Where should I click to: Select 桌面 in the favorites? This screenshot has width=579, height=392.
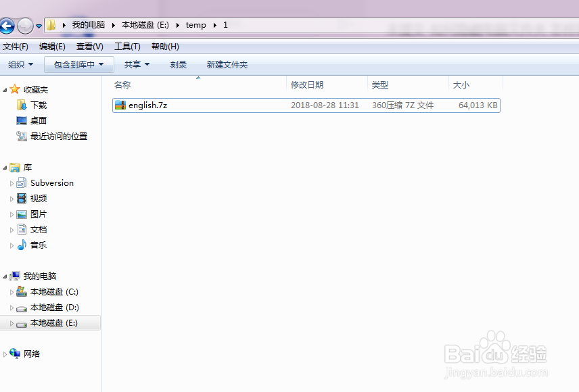[x=39, y=121]
